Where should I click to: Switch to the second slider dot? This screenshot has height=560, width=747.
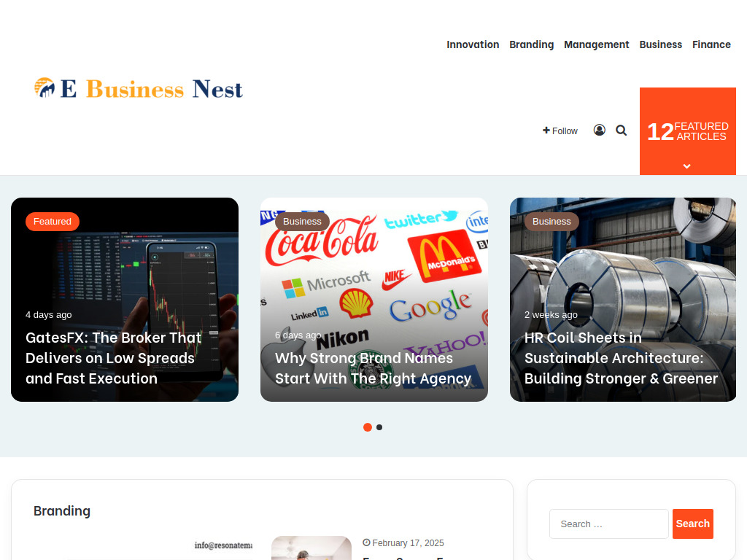point(379,427)
